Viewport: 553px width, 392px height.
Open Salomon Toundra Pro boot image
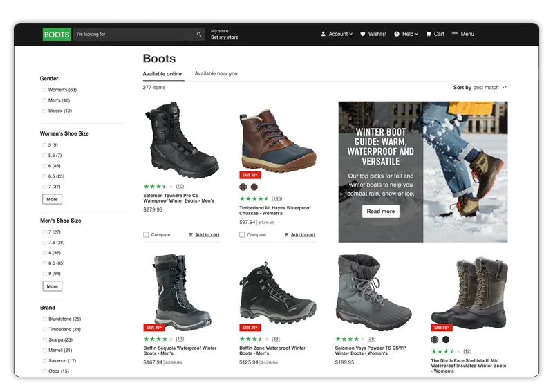pos(182,140)
